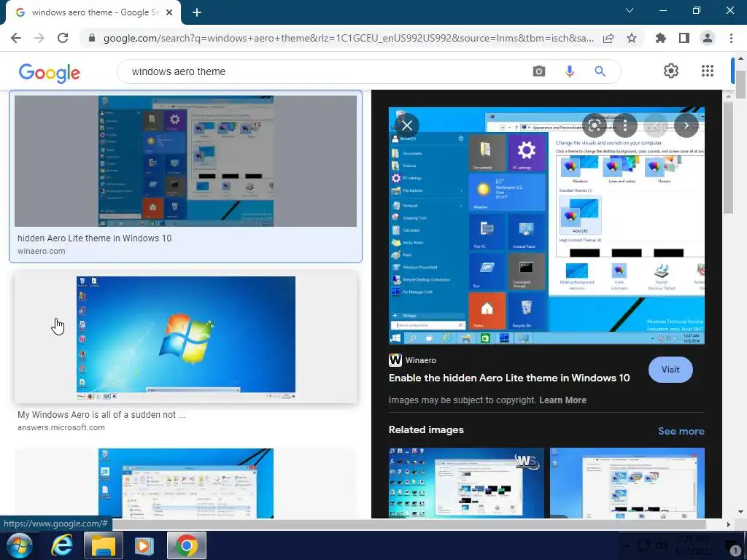Bookmark this page with the star
The height and width of the screenshot is (560, 747).
click(632, 38)
